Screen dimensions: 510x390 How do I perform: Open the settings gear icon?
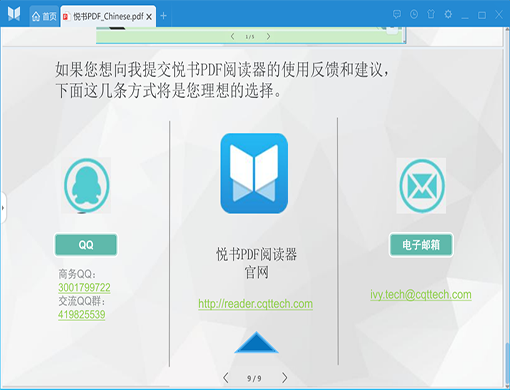pos(448,14)
